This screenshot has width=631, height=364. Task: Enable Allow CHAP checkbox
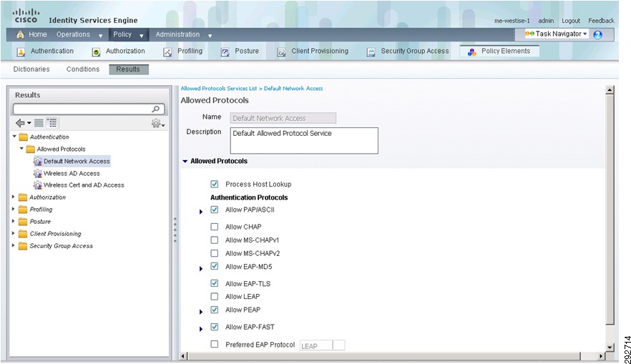[x=215, y=227]
